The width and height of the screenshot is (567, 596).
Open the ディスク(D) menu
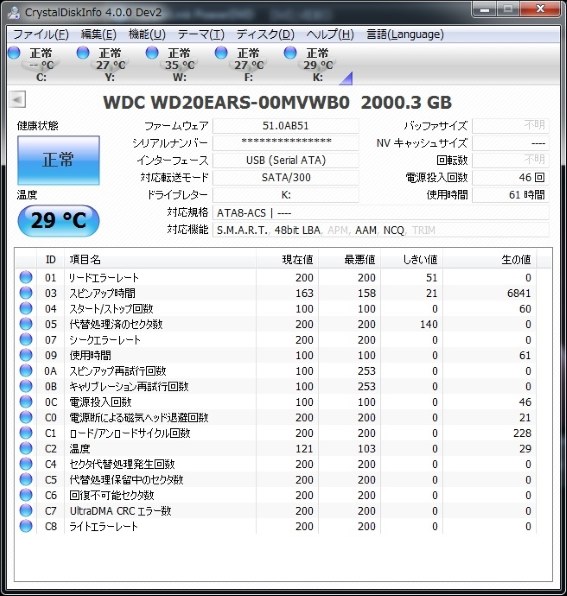[265, 35]
